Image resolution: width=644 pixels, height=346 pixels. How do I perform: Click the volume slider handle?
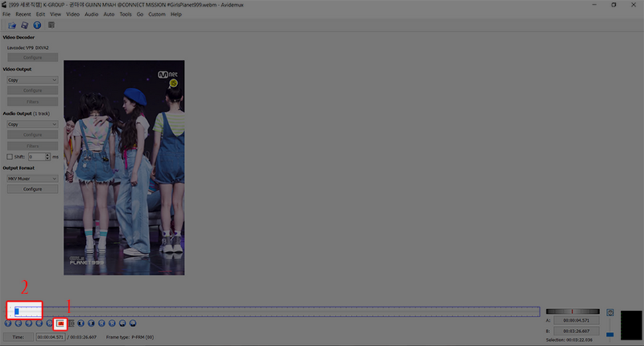pos(610,335)
